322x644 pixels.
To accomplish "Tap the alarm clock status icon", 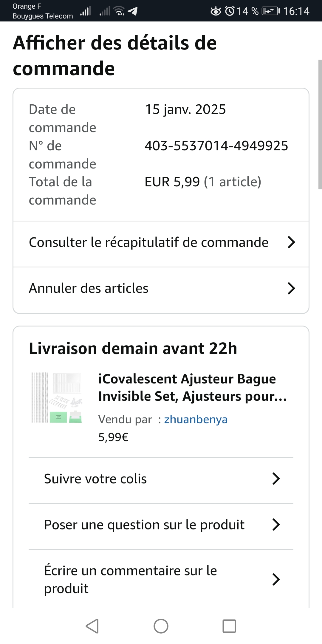I will [230, 11].
